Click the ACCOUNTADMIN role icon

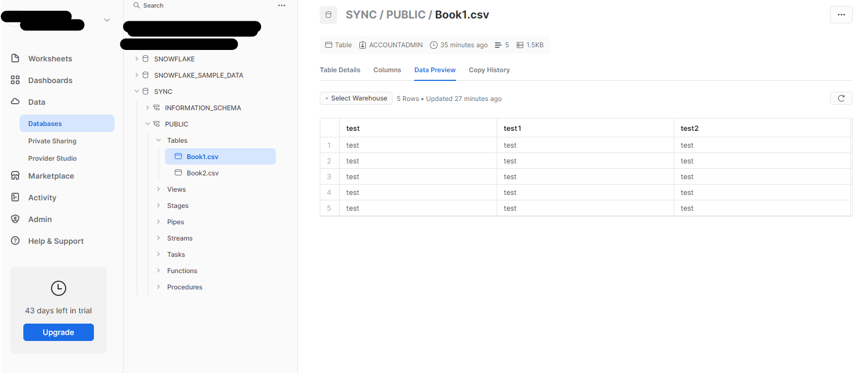click(363, 45)
